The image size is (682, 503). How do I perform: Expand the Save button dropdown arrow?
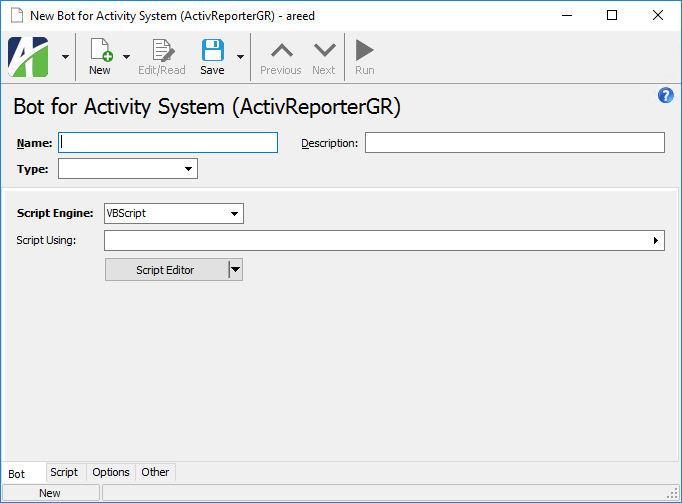[x=240, y=57]
